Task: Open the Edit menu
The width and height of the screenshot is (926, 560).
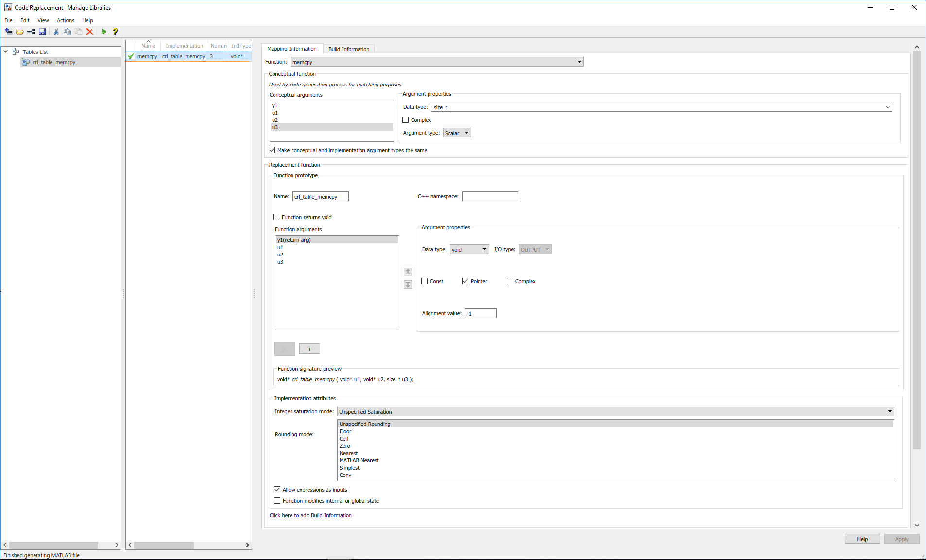Action: [x=25, y=20]
